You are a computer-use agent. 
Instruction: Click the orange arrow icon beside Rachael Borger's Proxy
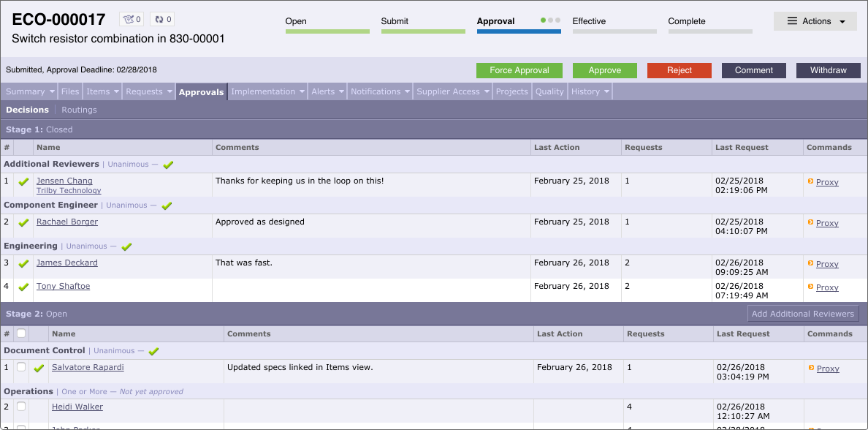coord(810,222)
